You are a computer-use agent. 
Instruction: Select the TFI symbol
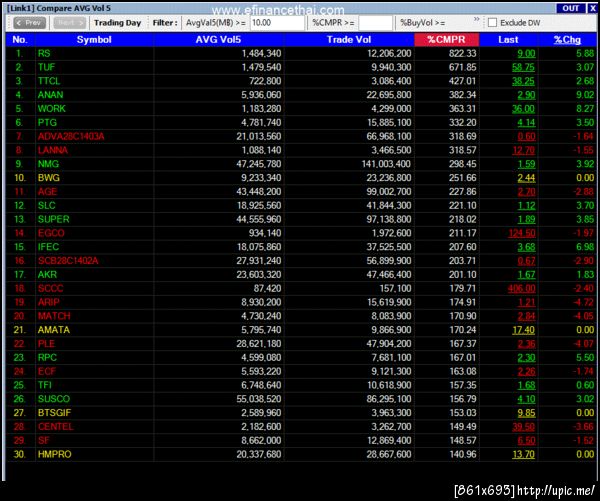44,385
